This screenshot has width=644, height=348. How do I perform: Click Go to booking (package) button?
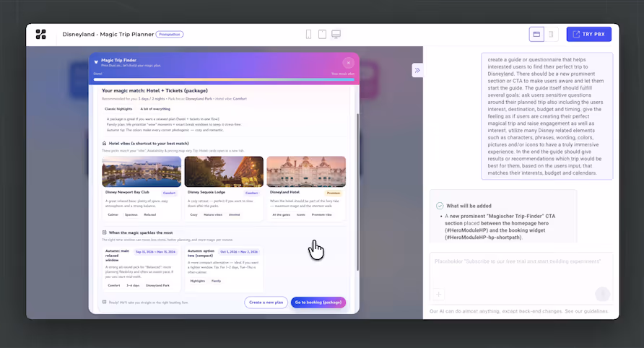tap(318, 303)
